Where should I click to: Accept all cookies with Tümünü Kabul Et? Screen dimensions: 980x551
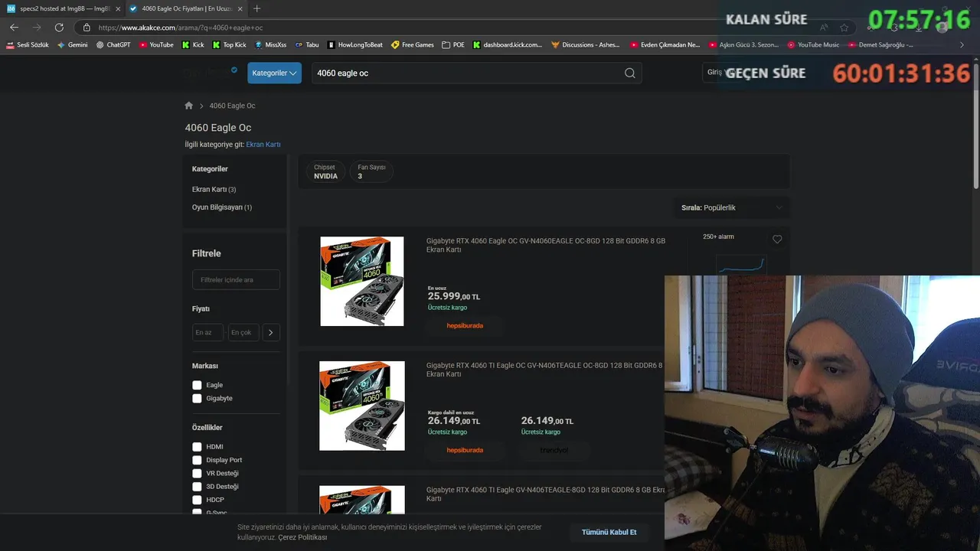[609, 532]
